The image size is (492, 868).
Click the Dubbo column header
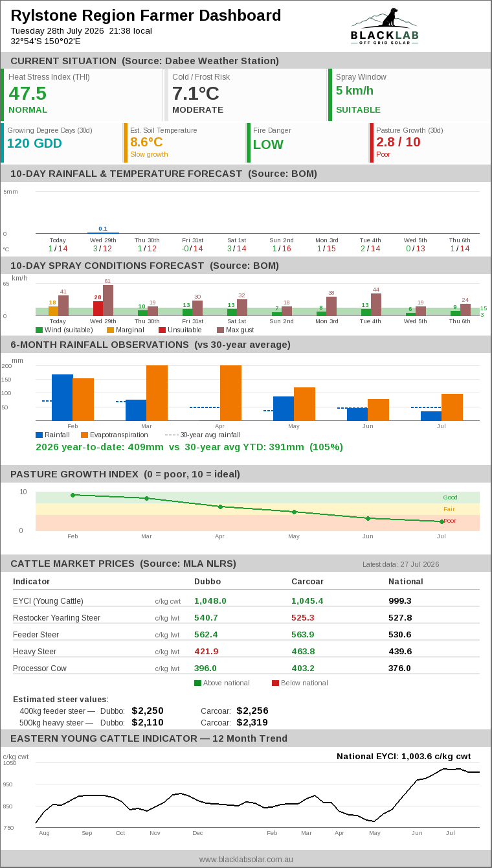(x=207, y=582)
